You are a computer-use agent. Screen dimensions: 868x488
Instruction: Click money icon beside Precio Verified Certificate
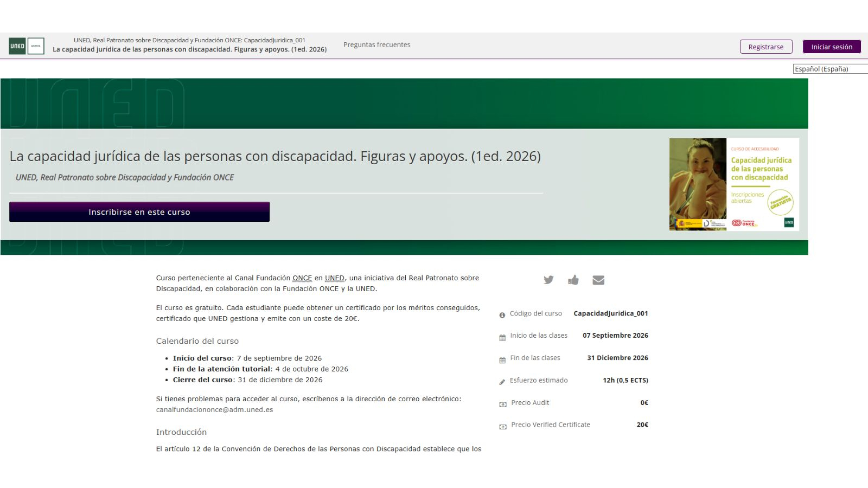click(503, 426)
